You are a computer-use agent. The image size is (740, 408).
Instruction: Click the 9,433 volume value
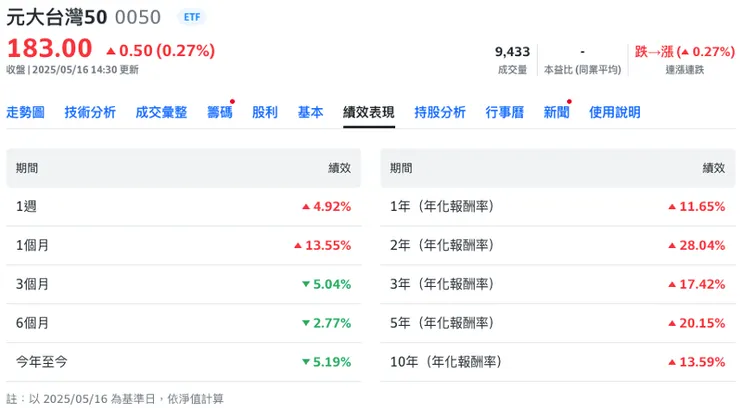(x=513, y=51)
